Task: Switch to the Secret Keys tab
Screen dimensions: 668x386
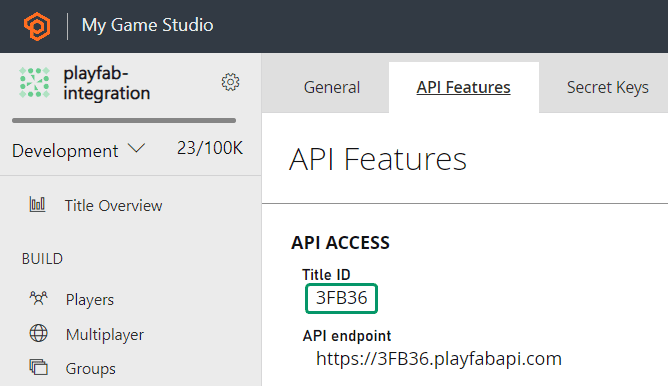Action: (x=608, y=87)
